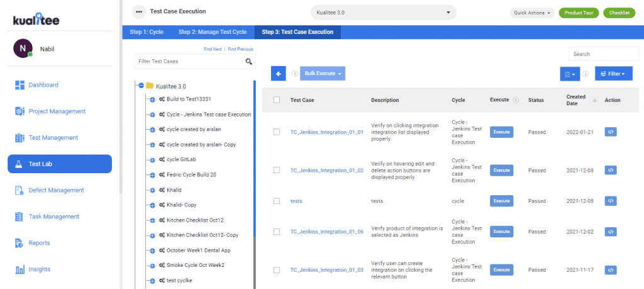Select Cycle - Jenkins Test case Execution in tree

pyautogui.click(x=209, y=115)
